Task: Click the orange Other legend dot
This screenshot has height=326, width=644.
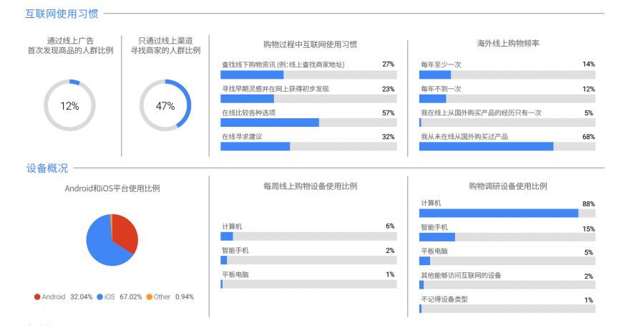Action: coord(149,297)
